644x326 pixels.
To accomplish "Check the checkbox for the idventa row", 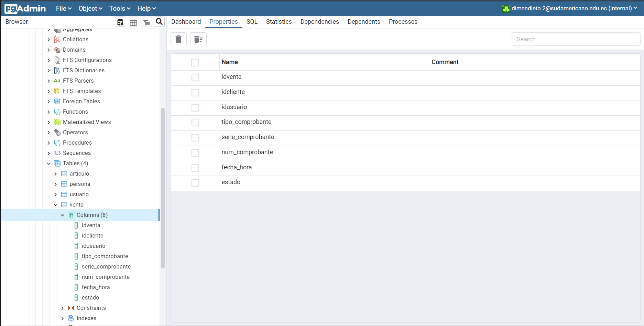I will tap(195, 77).
